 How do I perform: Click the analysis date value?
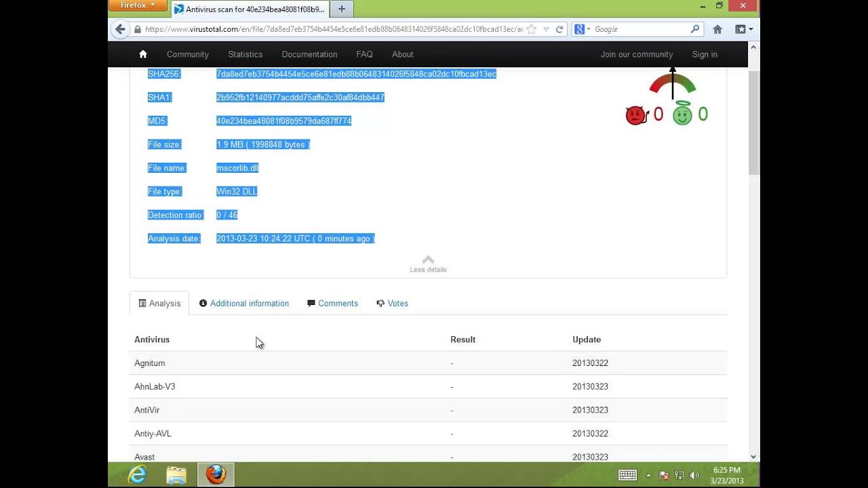295,239
